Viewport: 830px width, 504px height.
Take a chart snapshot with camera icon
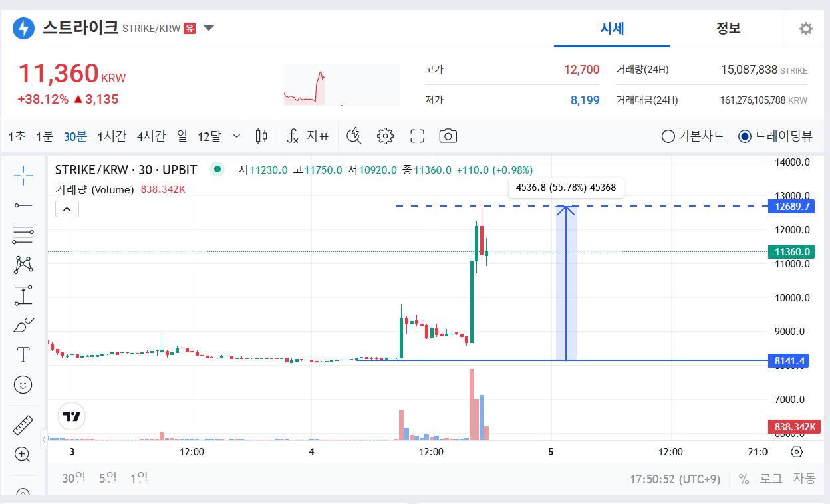[x=448, y=136]
